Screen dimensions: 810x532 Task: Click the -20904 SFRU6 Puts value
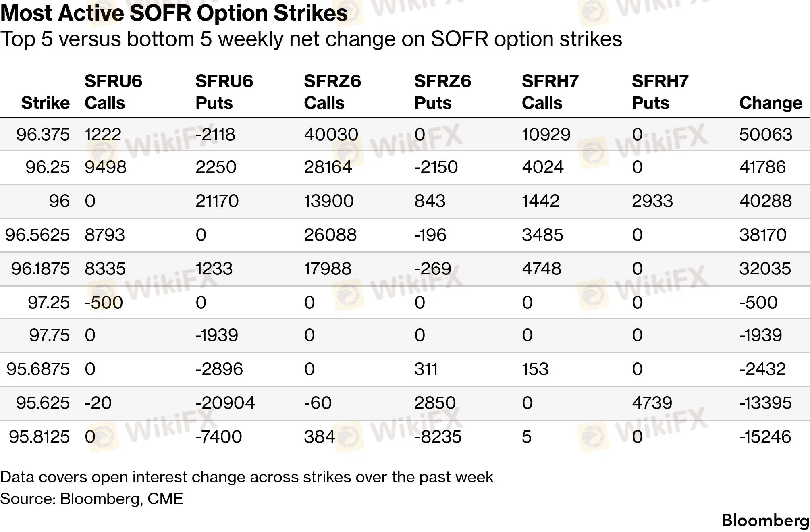click(x=225, y=403)
